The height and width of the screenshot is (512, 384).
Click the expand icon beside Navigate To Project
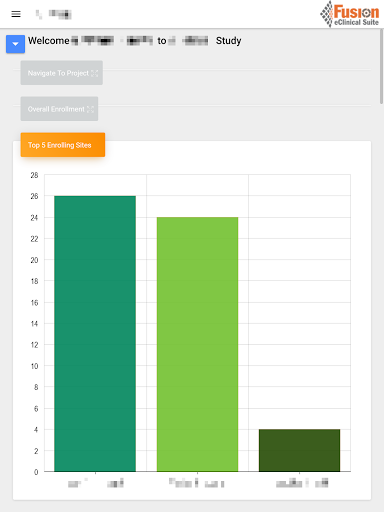[95, 73]
